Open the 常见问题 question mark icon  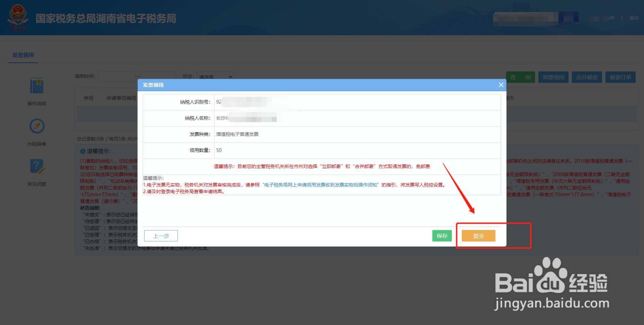pyautogui.click(x=37, y=166)
